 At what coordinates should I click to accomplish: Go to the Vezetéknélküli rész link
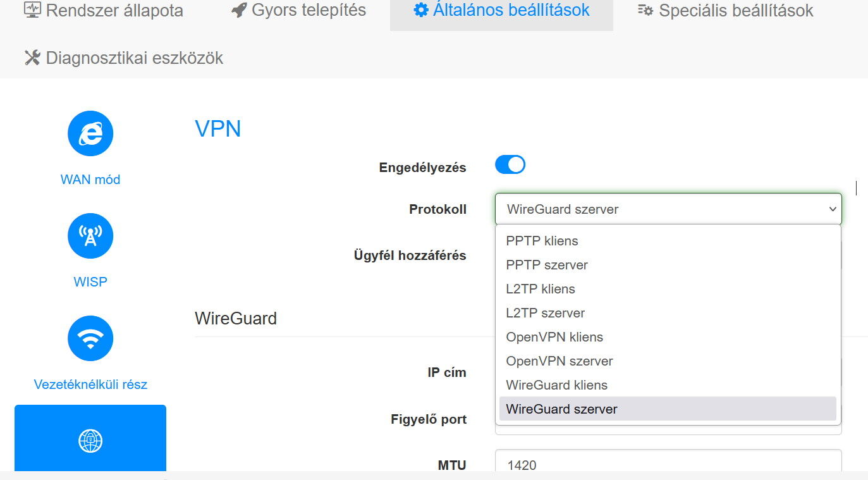pos(90,385)
